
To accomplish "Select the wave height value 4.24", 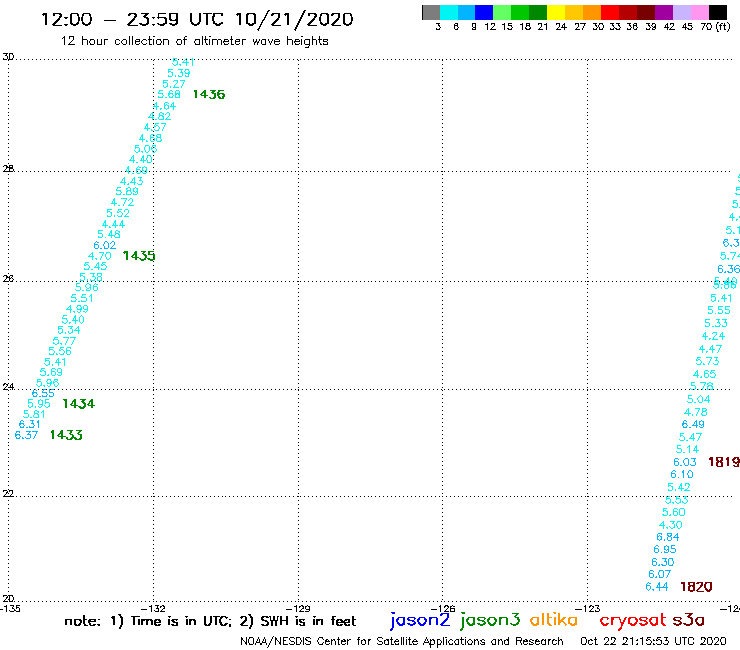I will (x=713, y=336).
